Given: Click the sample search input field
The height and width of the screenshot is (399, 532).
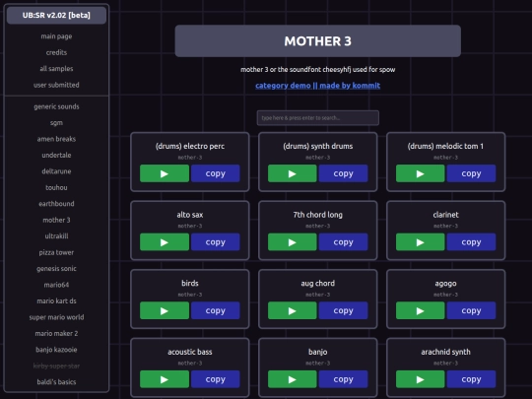Looking at the screenshot, I should (x=318, y=118).
